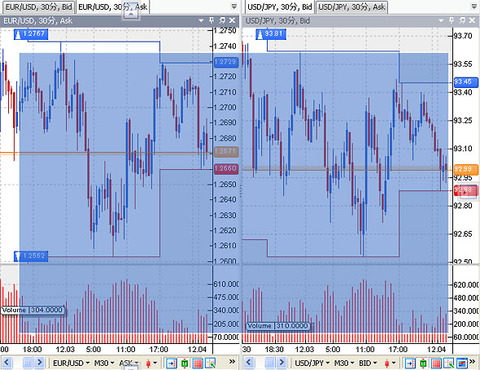
Task: Open the tab list dropdown above the USD/JPY chart
Action: pos(474,6)
